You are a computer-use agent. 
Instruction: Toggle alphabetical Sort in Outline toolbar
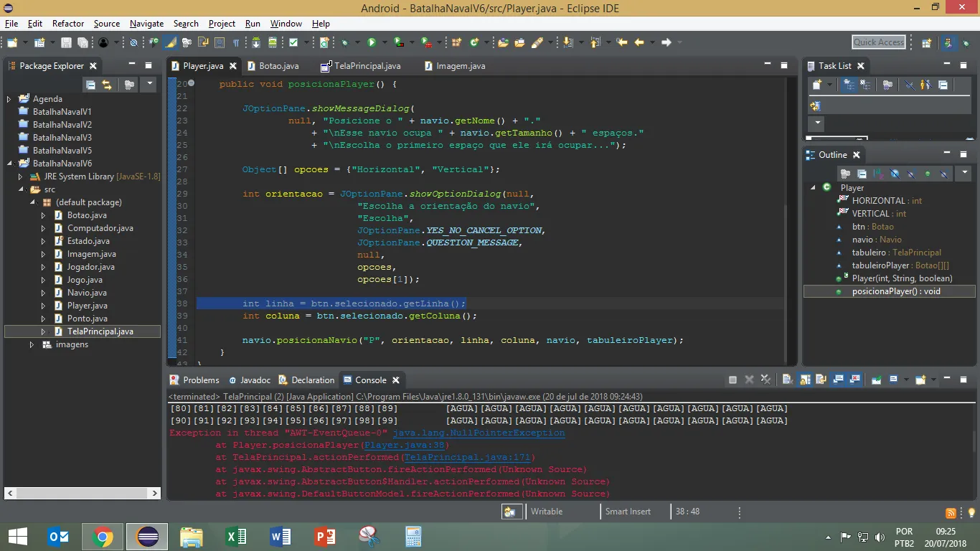pos(878,174)
